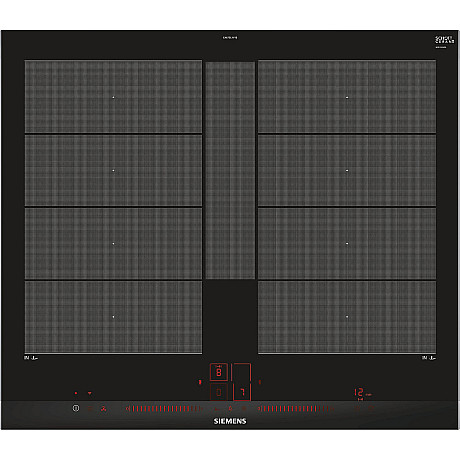This screenshot has width=460, height=460.
Task: Select the zone display showing 8
Action: click(x=219, y=372)
